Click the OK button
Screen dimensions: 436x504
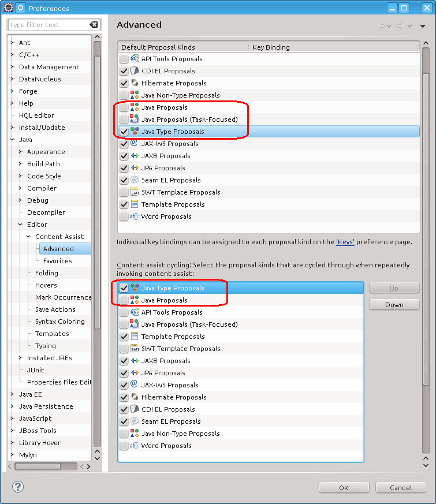(344, 488)
